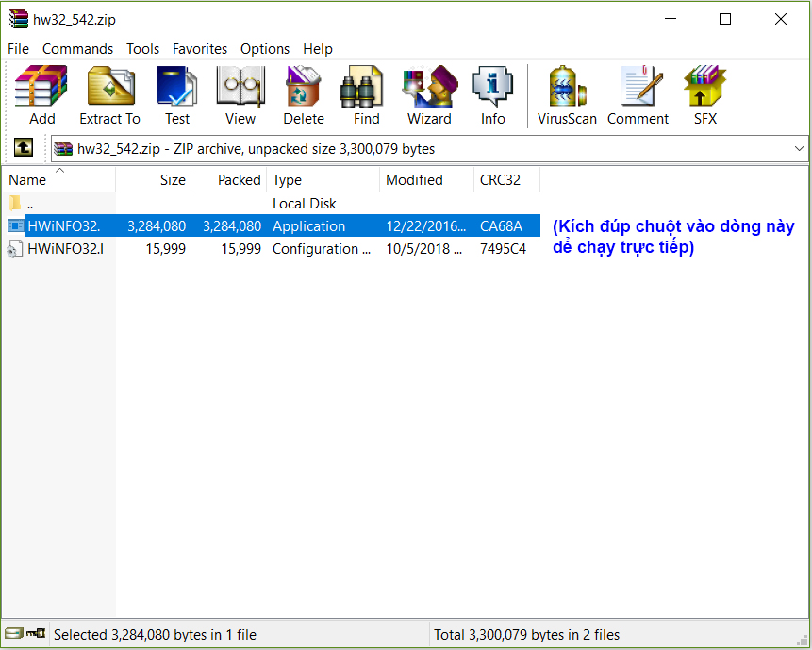The height and width of the screenshot is (650, 812).
Task: Open the Commands menu
Action: [77, 49]
